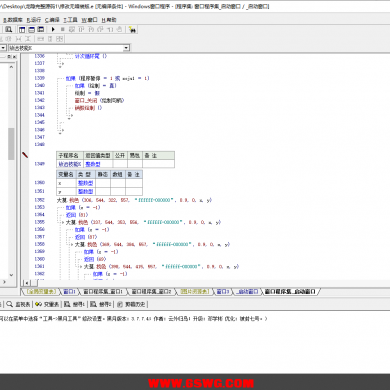Pin the left side panel
390x390 pixels.
point(9,57)
